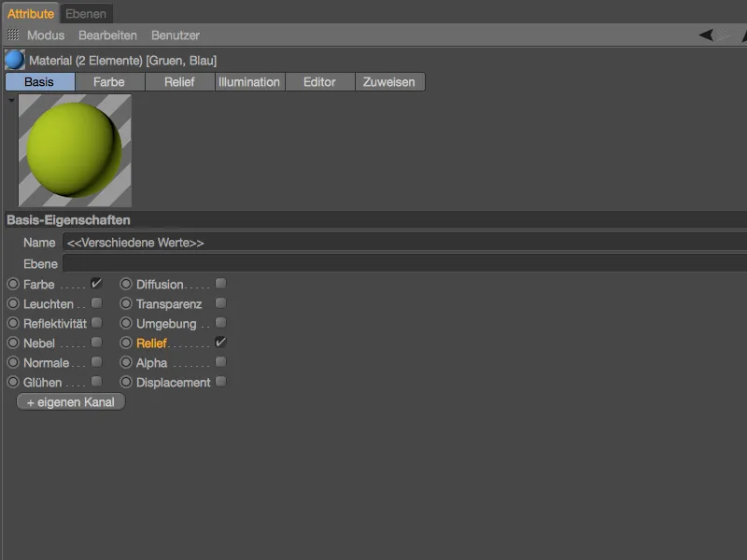Open the Farbe material tab
Screen dimensions: 747x560
pos(109,82)
